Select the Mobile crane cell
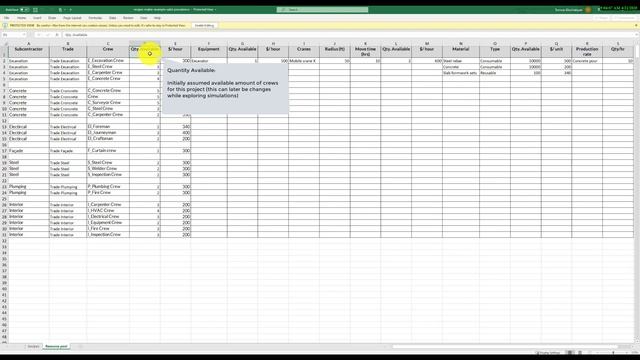This screenshot has width=640, height=360. (304, 61)
